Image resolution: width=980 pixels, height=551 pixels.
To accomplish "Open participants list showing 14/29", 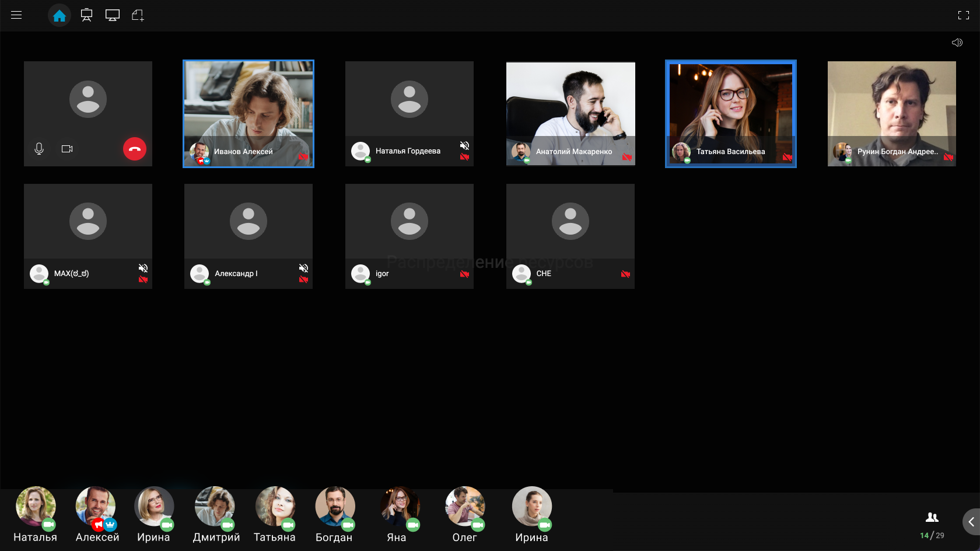I will point(932,525).
